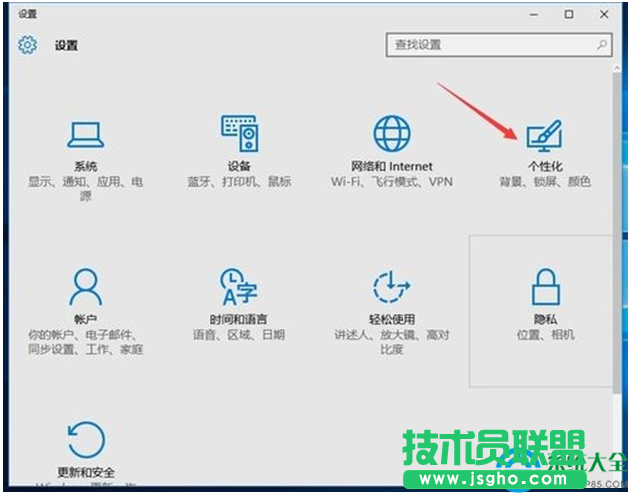This screenshot has height=495, width=630.
Task: Maximize the 设置 window
Action: tap(569, 14)
